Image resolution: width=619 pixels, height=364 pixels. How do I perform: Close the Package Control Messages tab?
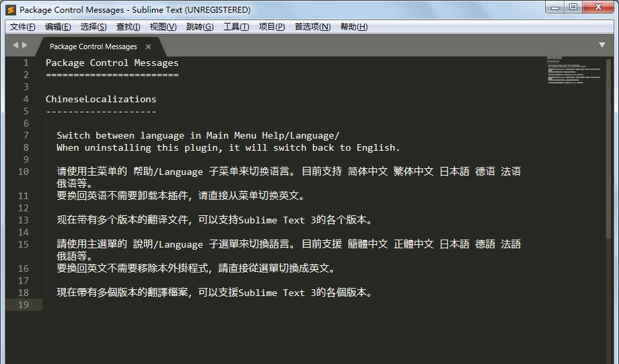(x=149, y=47)
